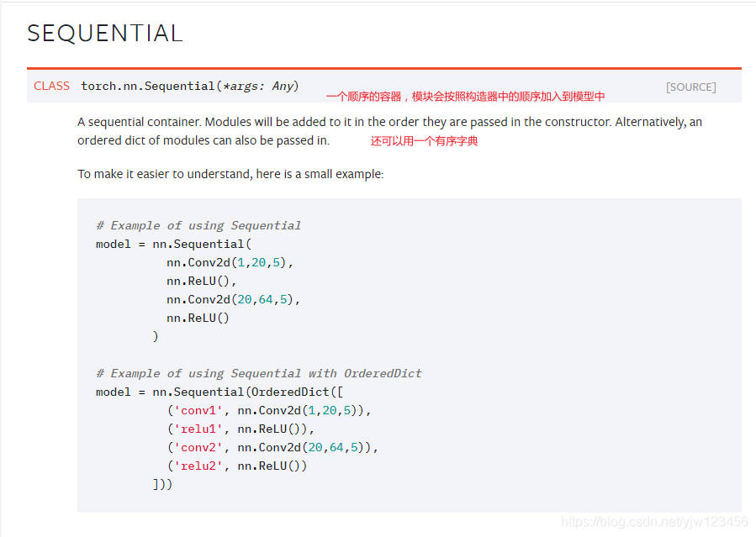This screenshot has height=537, width=756.
Task: Click the 'relu2' tuple code line
Action: pos(237,466)
